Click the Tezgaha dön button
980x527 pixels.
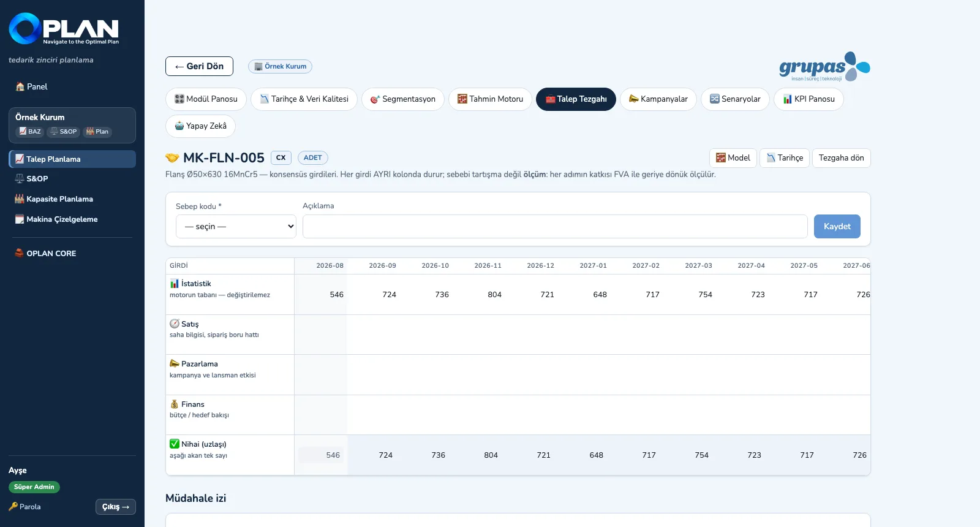(x=841, y=158)
